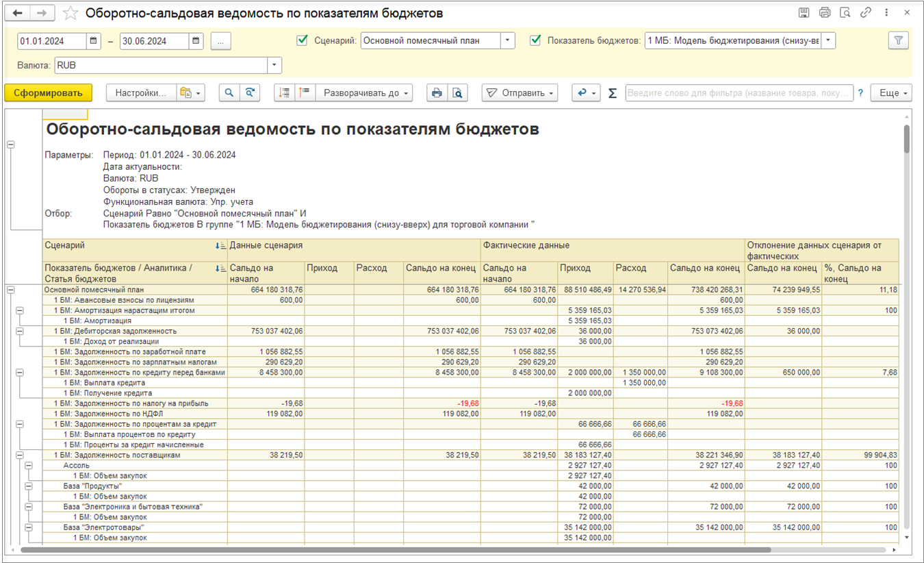Click the back navigation arrow
This screenshot has width=924, height=563.
[17, 14]
